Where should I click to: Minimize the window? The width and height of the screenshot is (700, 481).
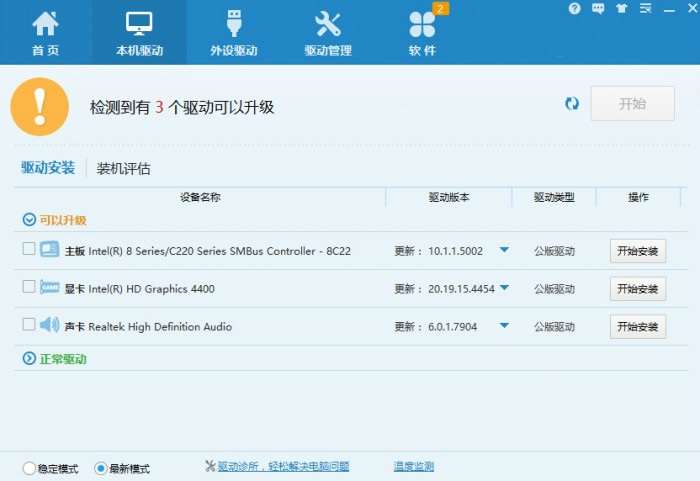coord(669,9)
